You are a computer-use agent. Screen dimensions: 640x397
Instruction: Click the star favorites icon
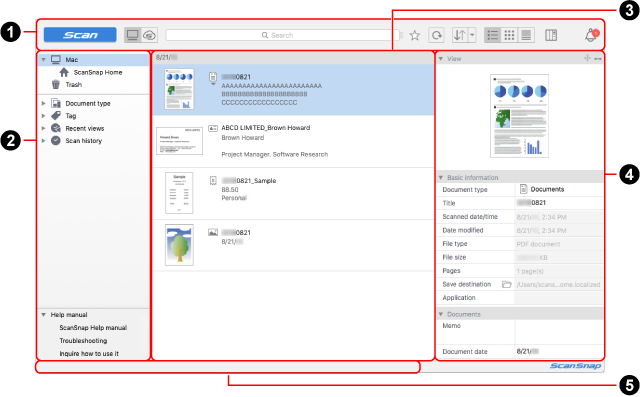pos(415,35)
